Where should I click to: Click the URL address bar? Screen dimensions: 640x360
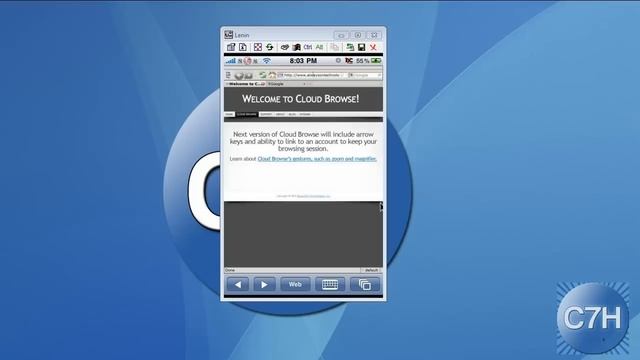(x=312, y=75)
